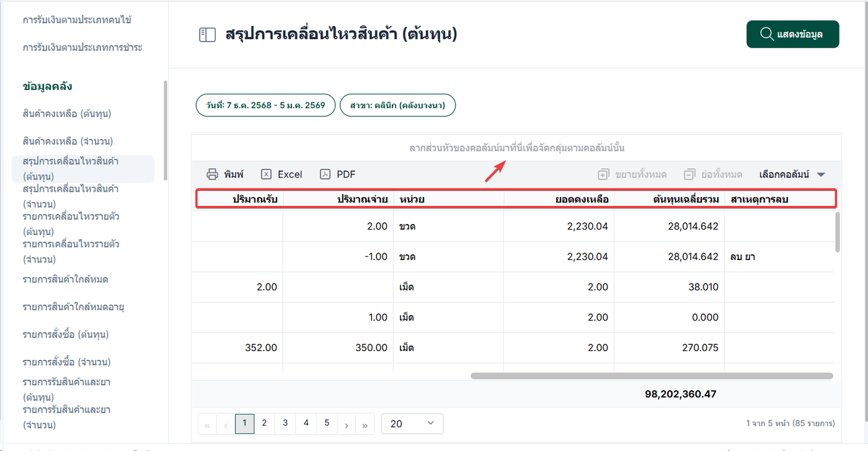Screen dimensions: 868x451
Task: Click the Excel export icon
Action: pos(266,174)
